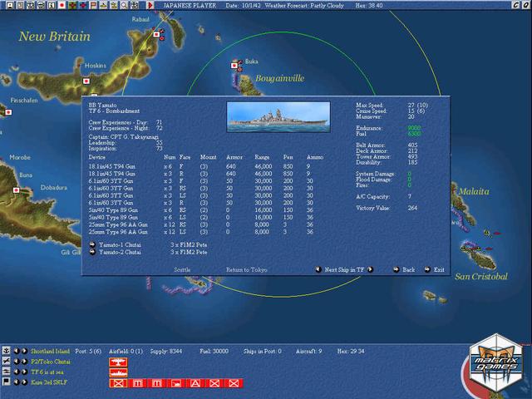Click left arrow before Next Ship in TF
This screenshot has height=399, width=532.
[x=317, y=269]
